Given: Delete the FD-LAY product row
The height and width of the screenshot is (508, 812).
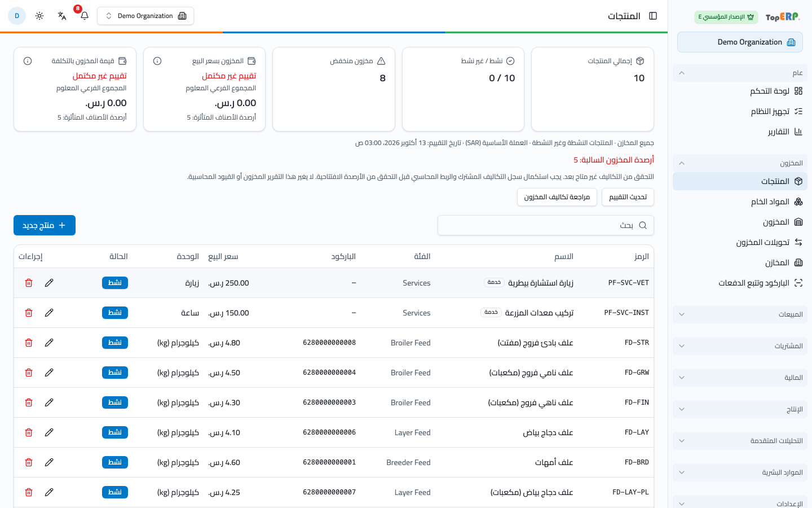Looking at the screenshot, I should (29, 432).
